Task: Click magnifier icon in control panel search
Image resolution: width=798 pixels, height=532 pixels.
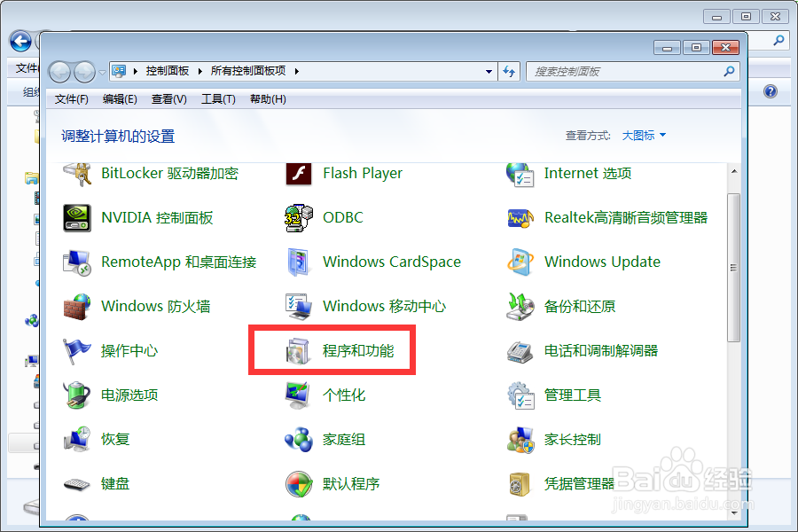Action: 730,72
